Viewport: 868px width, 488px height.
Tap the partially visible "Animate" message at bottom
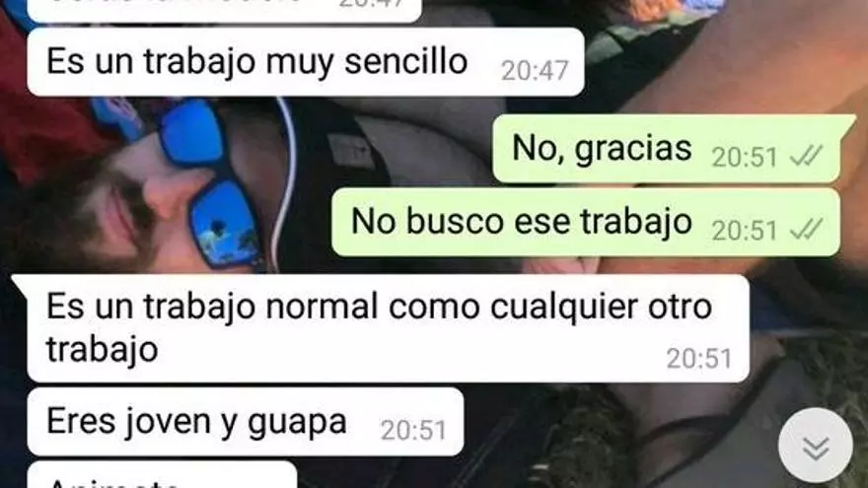pyautogui.click(x=162, y=475)
